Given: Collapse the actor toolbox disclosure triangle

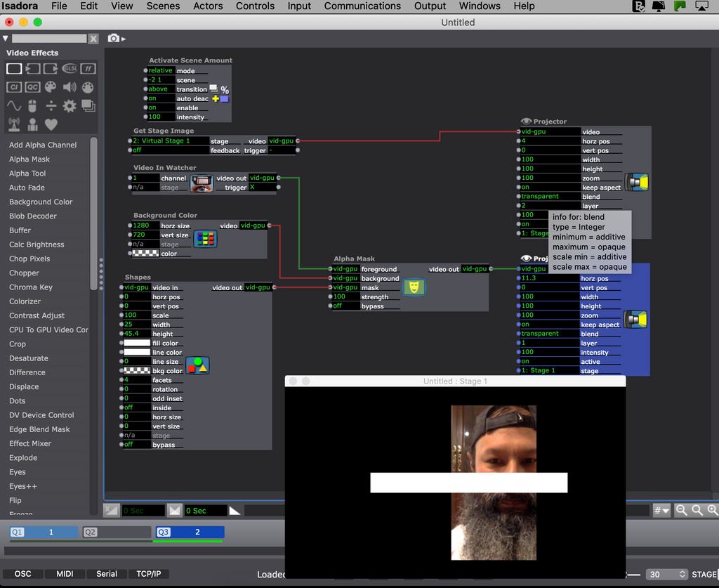Looking at the screenshot, I should [6, 39].
